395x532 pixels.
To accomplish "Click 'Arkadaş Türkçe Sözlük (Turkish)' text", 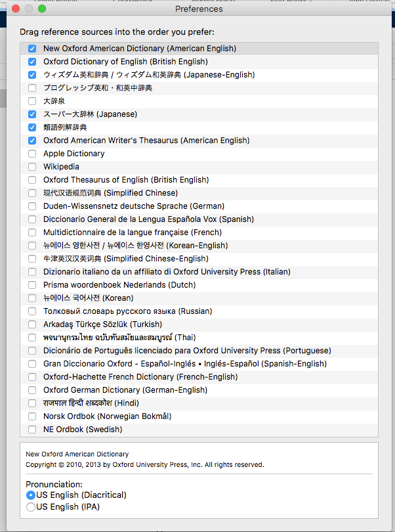I will [x=103, y=324].
